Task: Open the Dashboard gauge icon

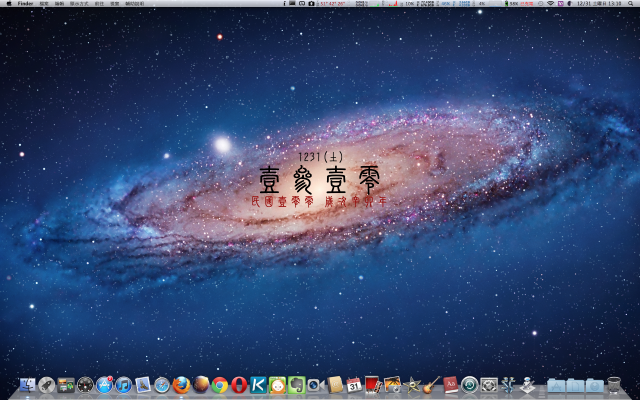Action: tap(85, 385)
